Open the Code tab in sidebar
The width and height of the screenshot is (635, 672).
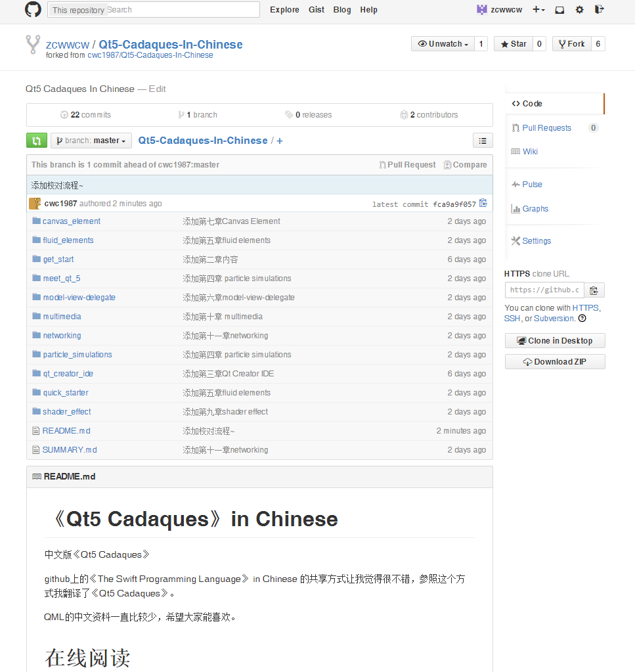pyautogui.click(x=555, y=104)
